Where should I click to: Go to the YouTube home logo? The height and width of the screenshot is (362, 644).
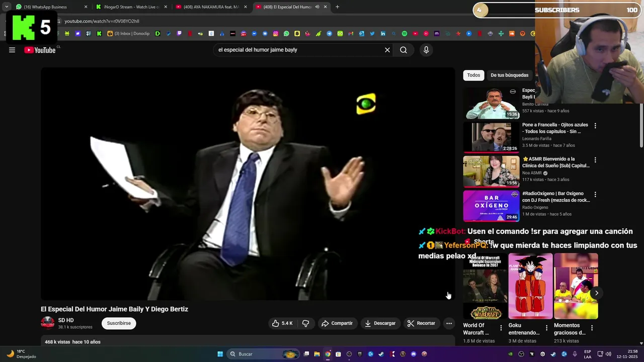40,50
